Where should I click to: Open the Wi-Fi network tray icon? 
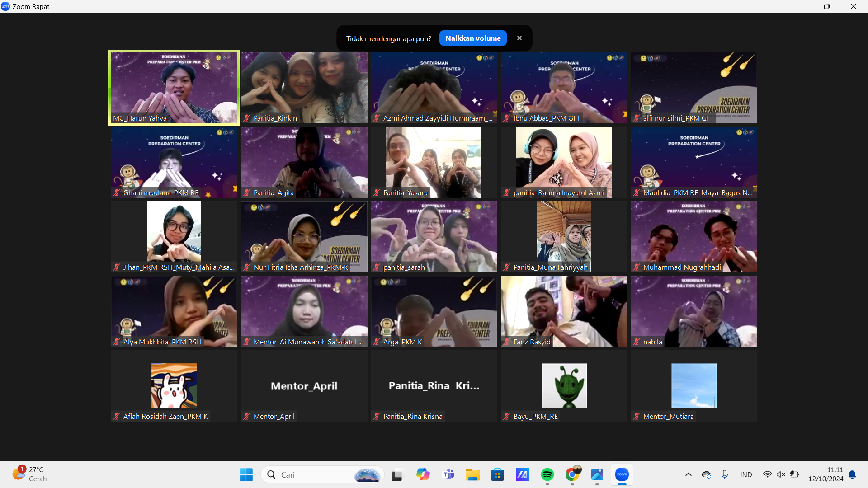tap(767, 474)
